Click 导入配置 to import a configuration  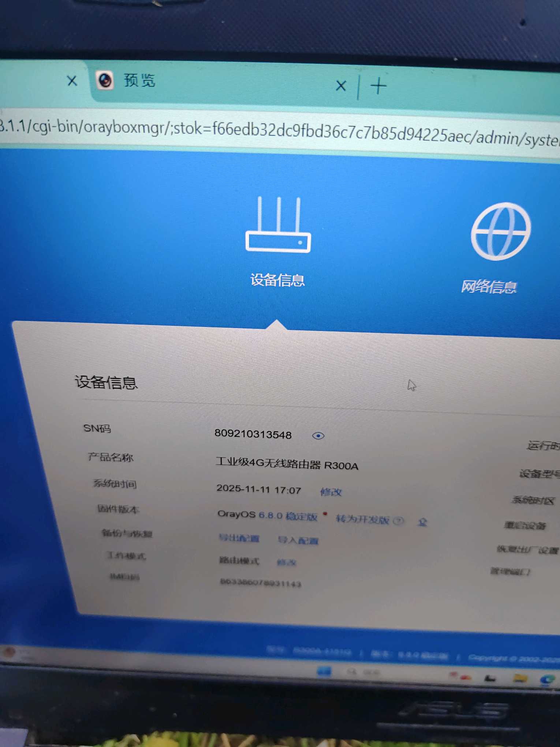point(298,540)
